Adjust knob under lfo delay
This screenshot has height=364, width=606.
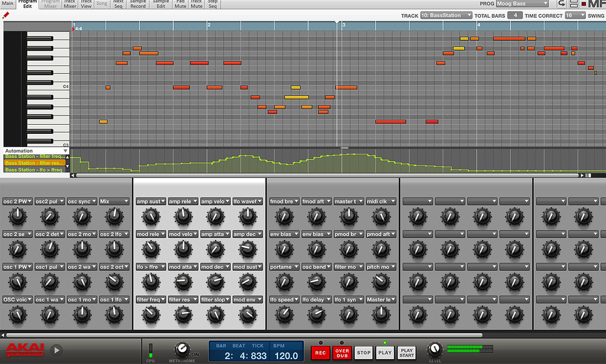(316, 315)
